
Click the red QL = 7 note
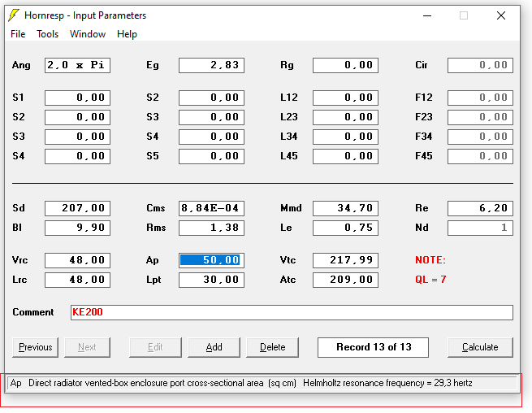tap(430, 280)
